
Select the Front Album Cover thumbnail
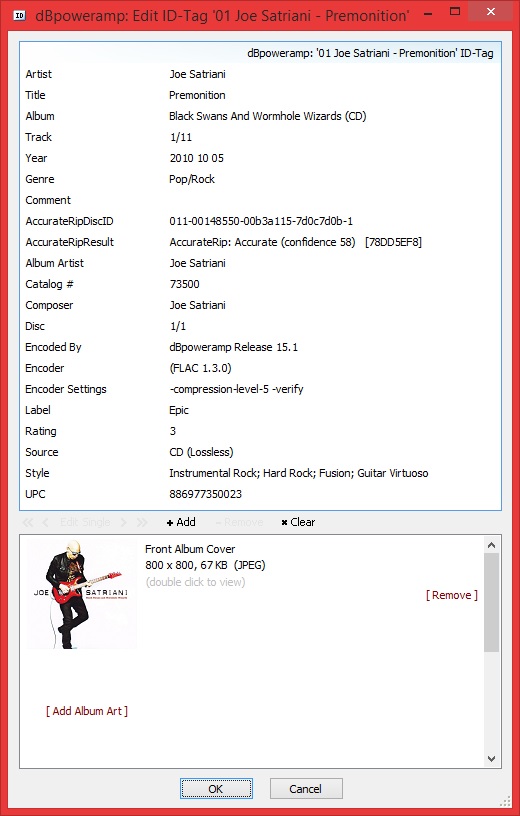click(x=82, y=594)
